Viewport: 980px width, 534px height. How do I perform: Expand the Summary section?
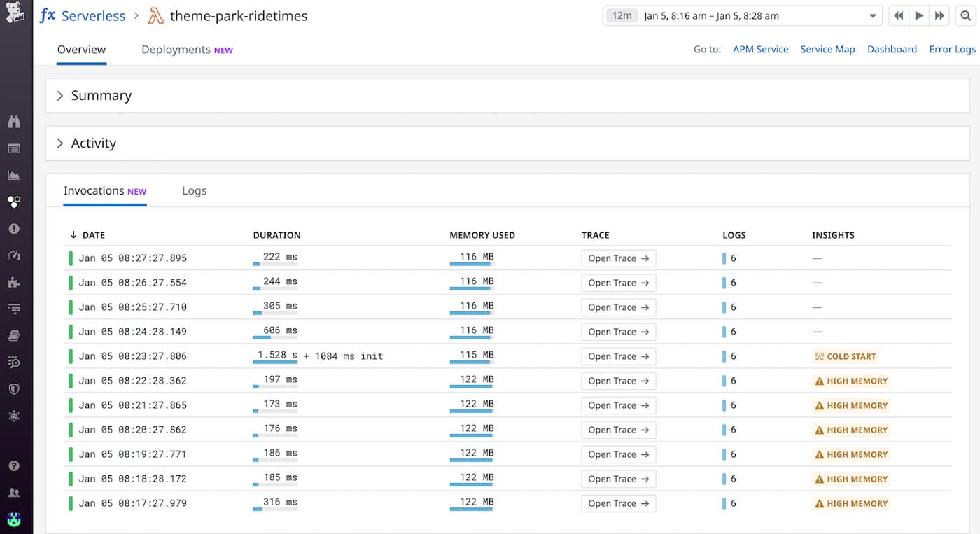(x=101, y=96)
